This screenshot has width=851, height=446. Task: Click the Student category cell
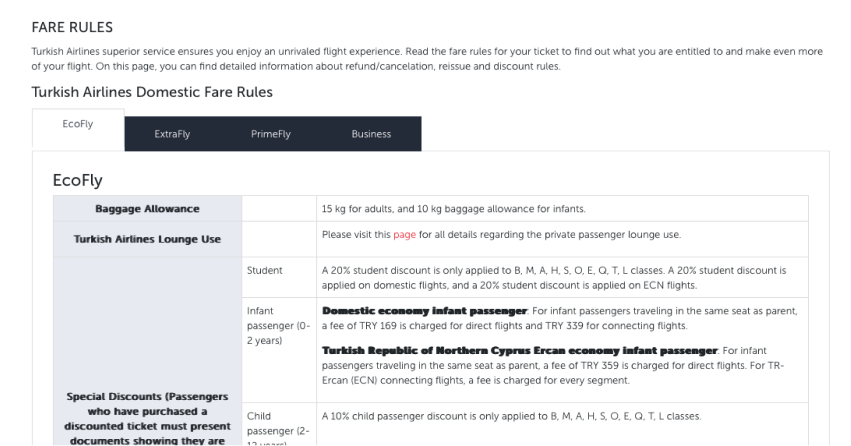[x=264, y=270]
